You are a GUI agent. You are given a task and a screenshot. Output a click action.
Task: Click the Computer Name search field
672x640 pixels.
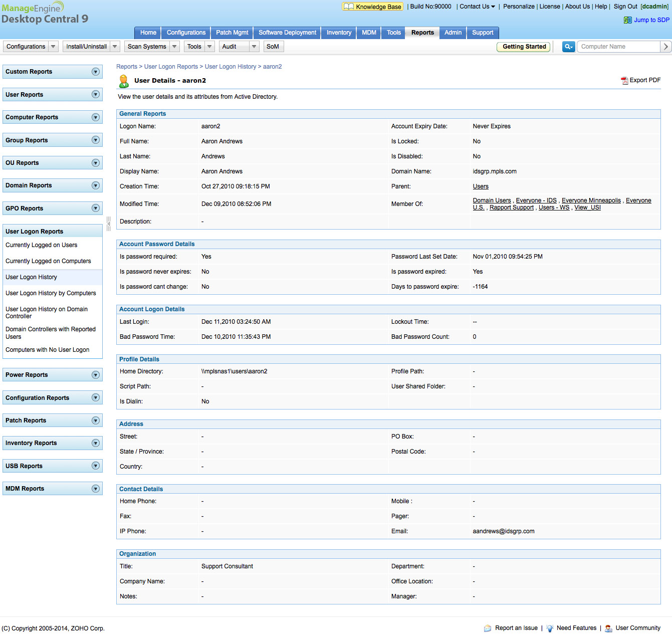pyautogui.click(x=618, y=47)
